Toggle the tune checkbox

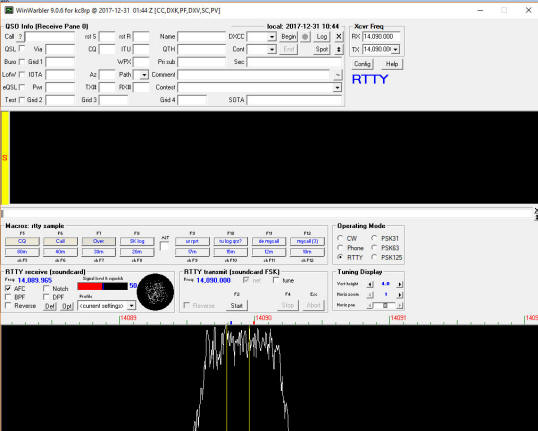pyautogui.click(x=276, y=280)
